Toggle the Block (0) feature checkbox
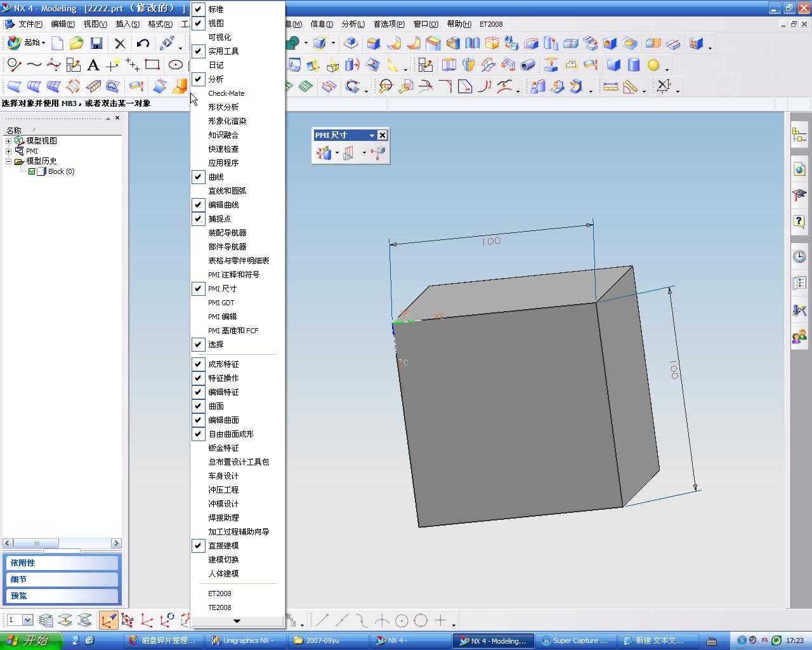 pos(32,171)
